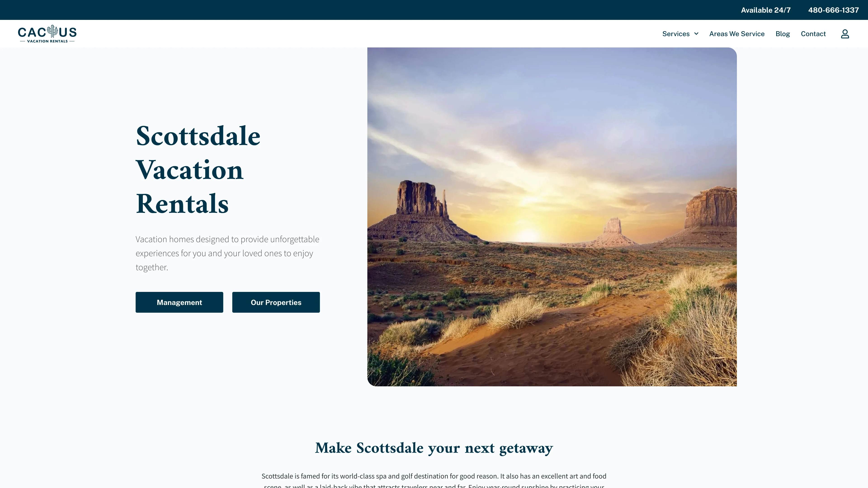Click the 'Available 24/7' status indicator

(765, 9)
